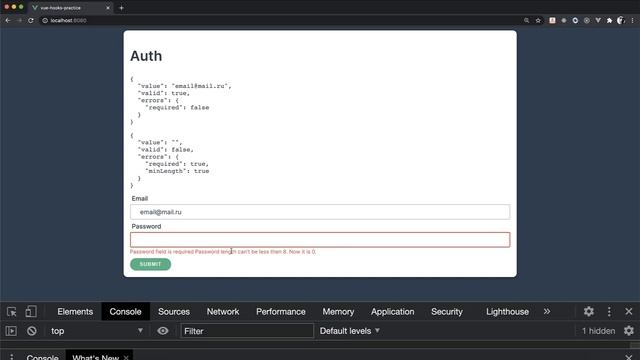Click the password validation error message

223,252
